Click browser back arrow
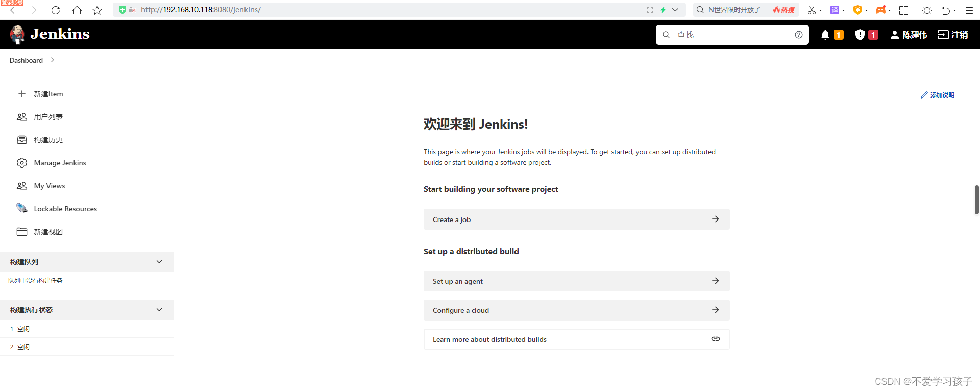 click(13, 10)
